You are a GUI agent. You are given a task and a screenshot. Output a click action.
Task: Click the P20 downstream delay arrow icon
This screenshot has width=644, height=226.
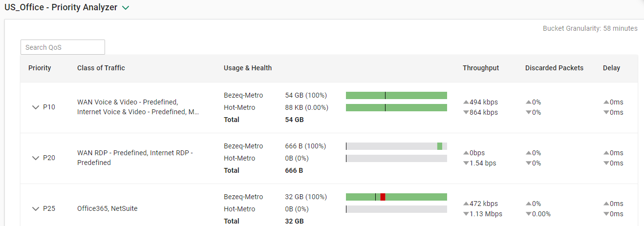click(x=606, y=164)
